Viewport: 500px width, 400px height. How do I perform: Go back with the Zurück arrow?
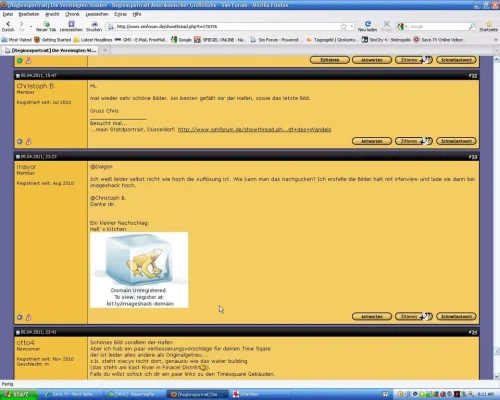(8, 26)
